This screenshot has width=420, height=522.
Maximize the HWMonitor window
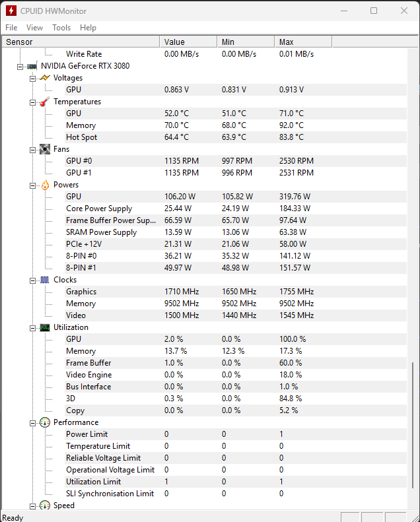point(374,11)
